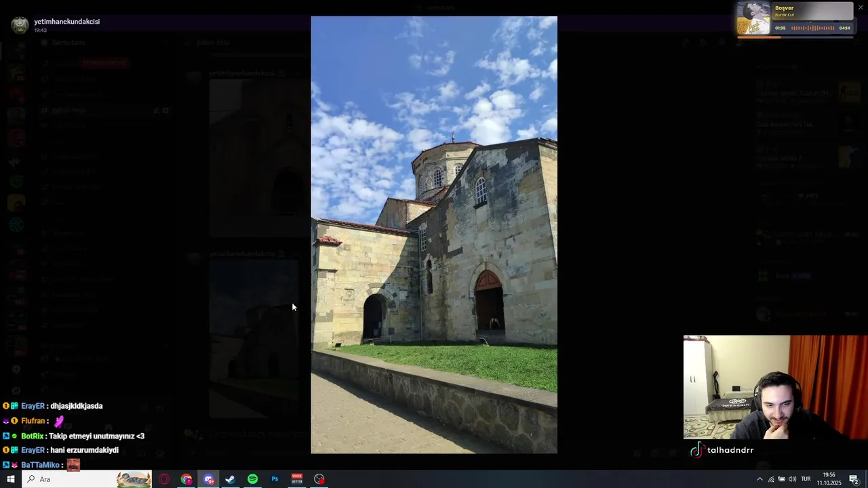The height and width of the screenshot is (488, 868).
Task: Close the image preview with the X button
Action: (861, 7)
